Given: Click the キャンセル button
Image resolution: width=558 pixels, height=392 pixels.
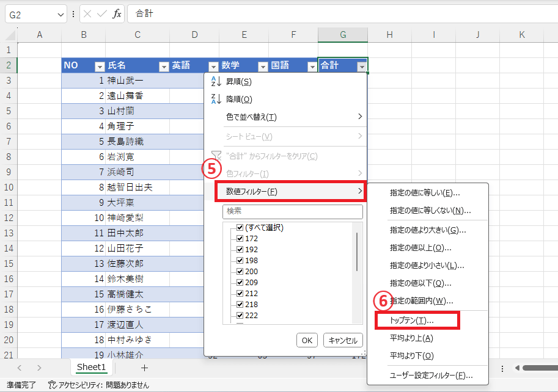Looking at the screenshot, I should click(343, 341).
